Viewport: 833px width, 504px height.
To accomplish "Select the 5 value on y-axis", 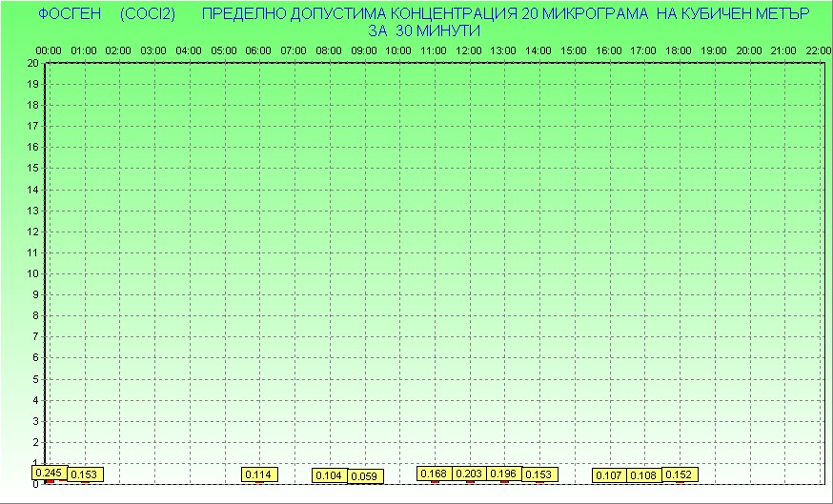I will 35,379.
